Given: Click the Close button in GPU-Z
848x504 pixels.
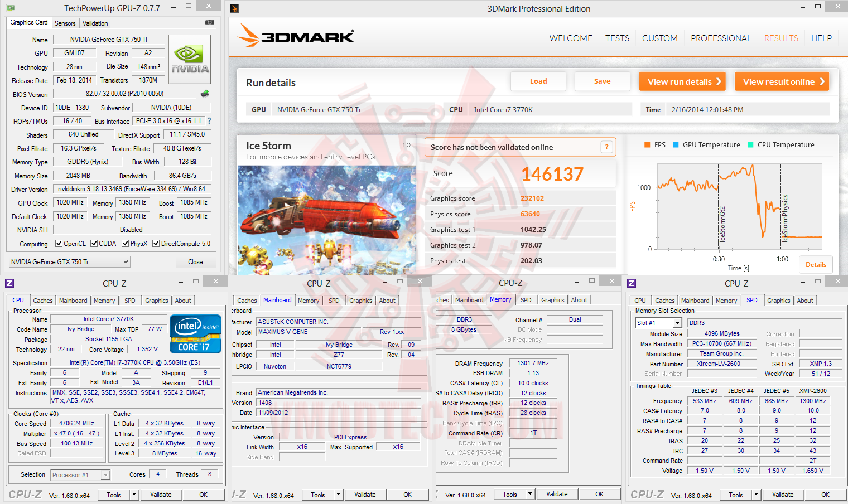Looking at the screenshot, I should tap(195, 262).
